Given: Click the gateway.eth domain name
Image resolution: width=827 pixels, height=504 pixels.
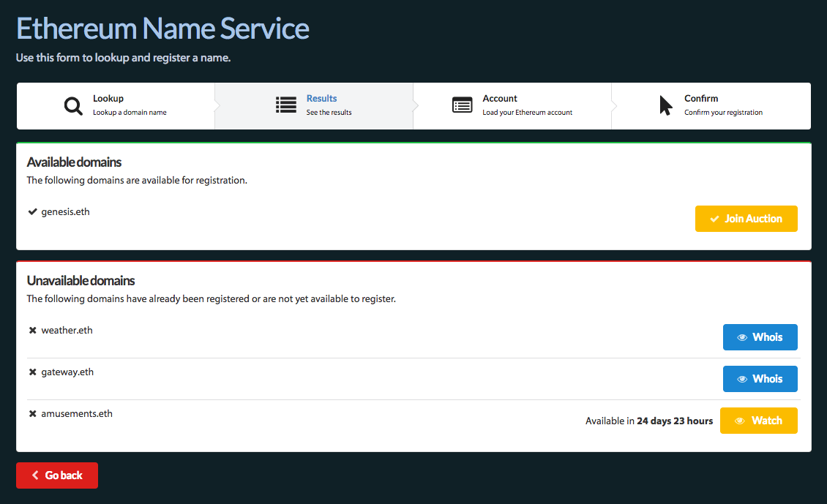Looking at the screenshot, I should click(67, 372).
